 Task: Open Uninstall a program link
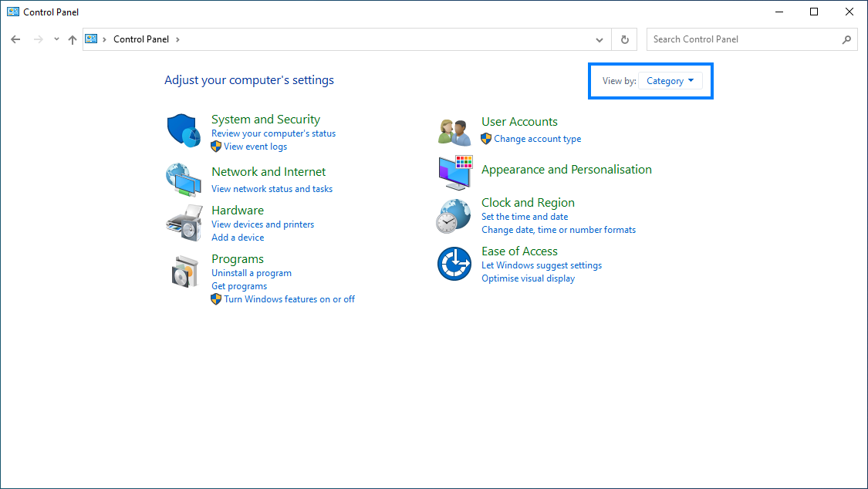point(252,272)
